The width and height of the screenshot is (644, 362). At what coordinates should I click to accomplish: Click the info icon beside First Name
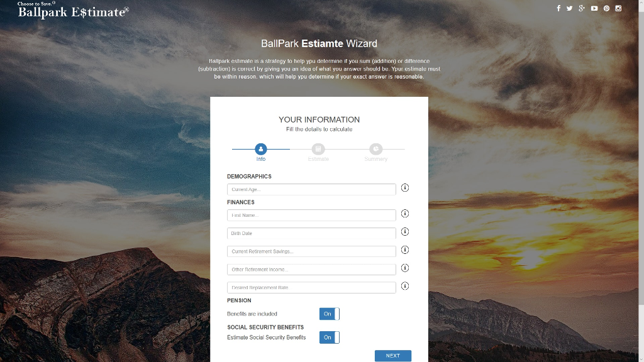[405, 214]
